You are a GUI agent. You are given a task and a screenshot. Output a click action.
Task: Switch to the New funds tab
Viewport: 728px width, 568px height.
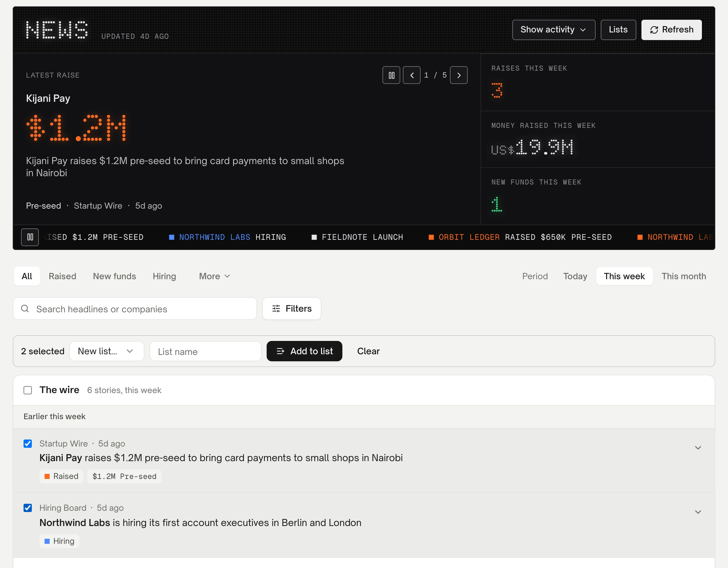114,276
